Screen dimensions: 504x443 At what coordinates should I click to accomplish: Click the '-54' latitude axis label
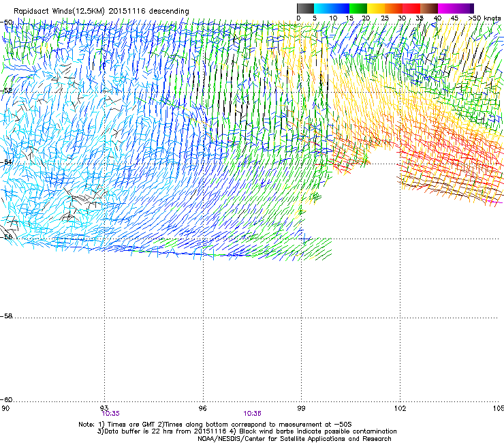(7, 162)
